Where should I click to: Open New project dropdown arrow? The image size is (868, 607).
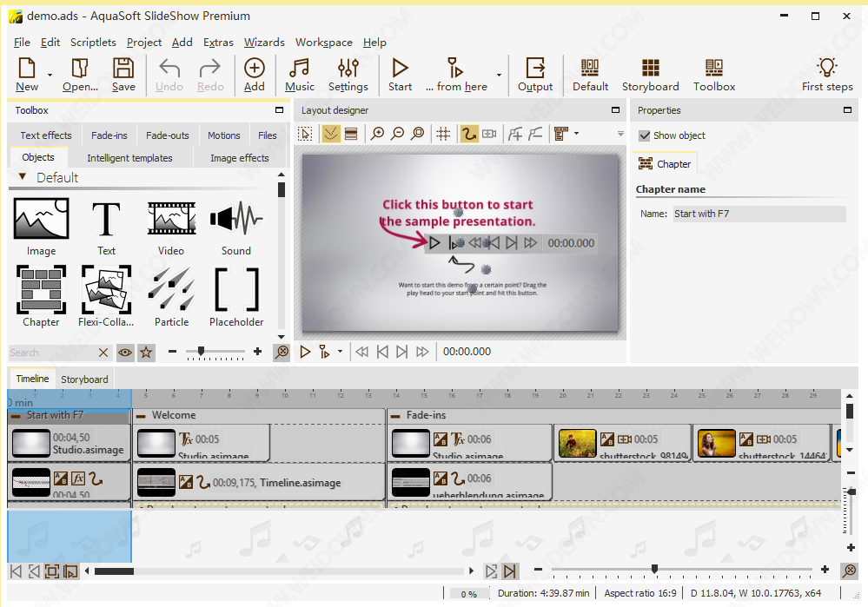(50, 75)
